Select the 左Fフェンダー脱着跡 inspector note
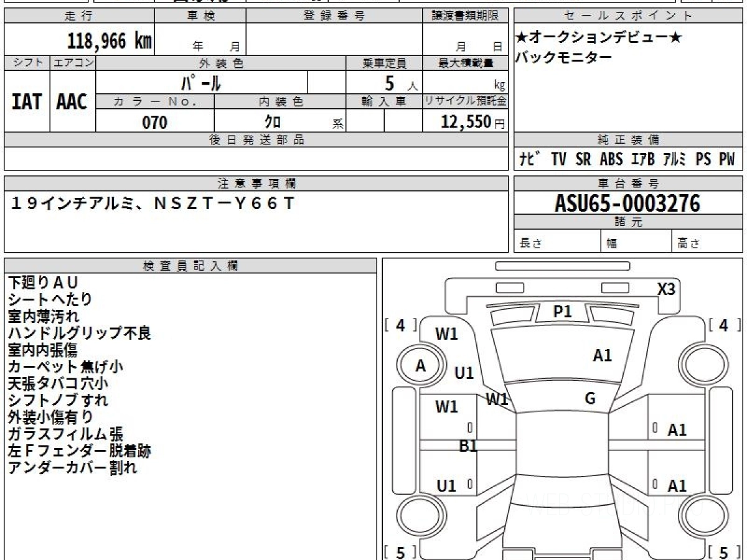Screen dimensions: 747x560 pyautogui.click(x=80, y=450)
